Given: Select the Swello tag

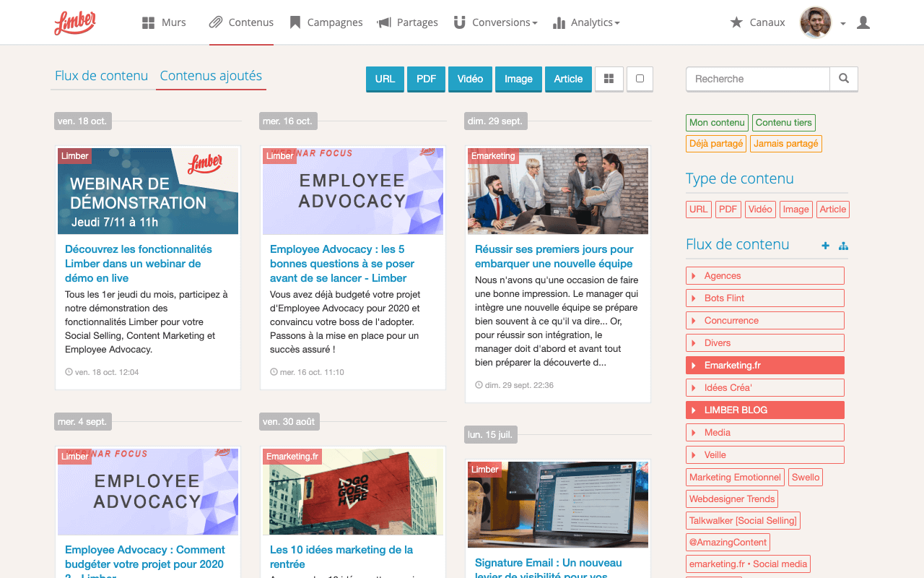Looking at the screenshot, I should [x=806, y=478].
